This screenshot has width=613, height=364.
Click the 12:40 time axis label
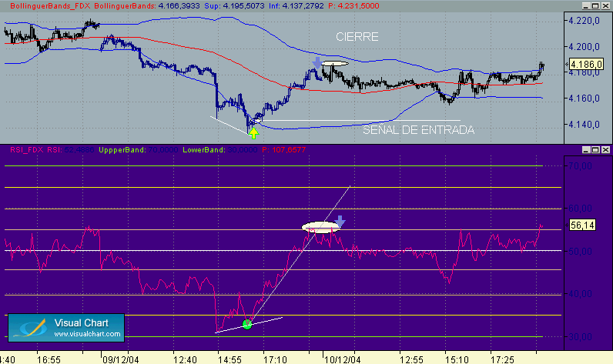pos(185,359)
